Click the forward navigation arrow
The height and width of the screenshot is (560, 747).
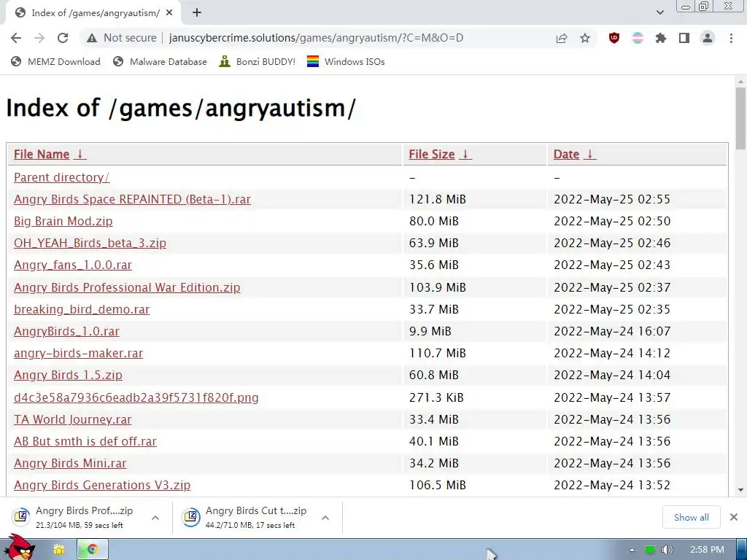pos(39,38)
